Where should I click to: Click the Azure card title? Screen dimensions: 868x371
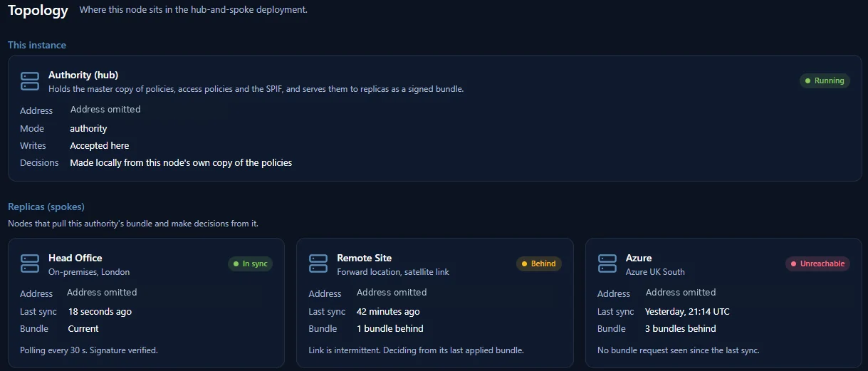click(x=639, y=258)
